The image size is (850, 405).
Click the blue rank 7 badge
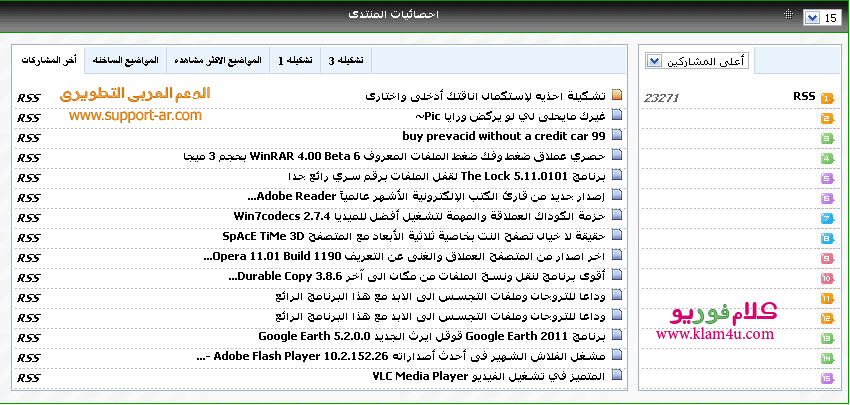point(827,218)
